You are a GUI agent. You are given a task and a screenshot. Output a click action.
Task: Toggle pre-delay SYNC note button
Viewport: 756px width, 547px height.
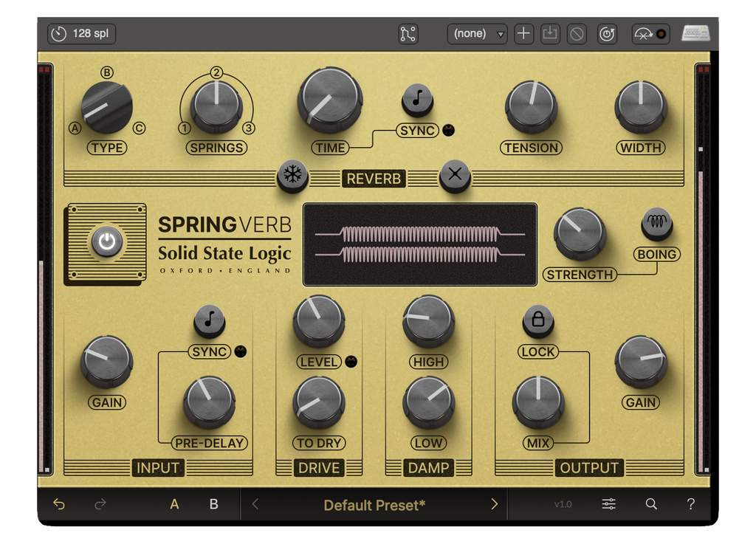[209, 320]
